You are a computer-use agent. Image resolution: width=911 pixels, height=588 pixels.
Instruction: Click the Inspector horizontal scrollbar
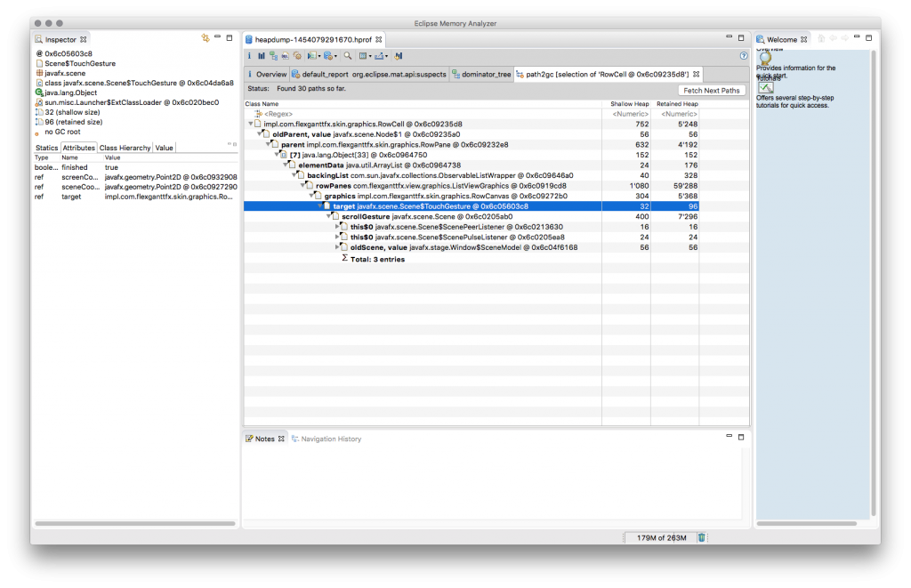(135, 523)
